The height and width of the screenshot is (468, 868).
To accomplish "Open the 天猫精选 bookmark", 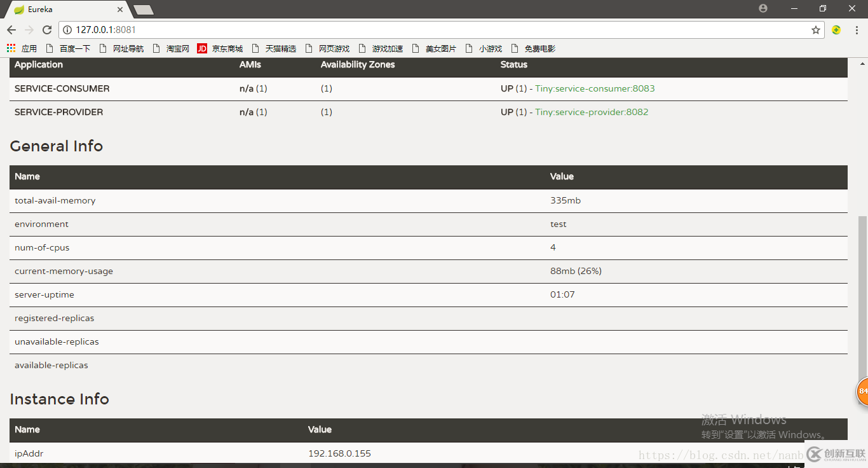I will click(x=274, y=48).
